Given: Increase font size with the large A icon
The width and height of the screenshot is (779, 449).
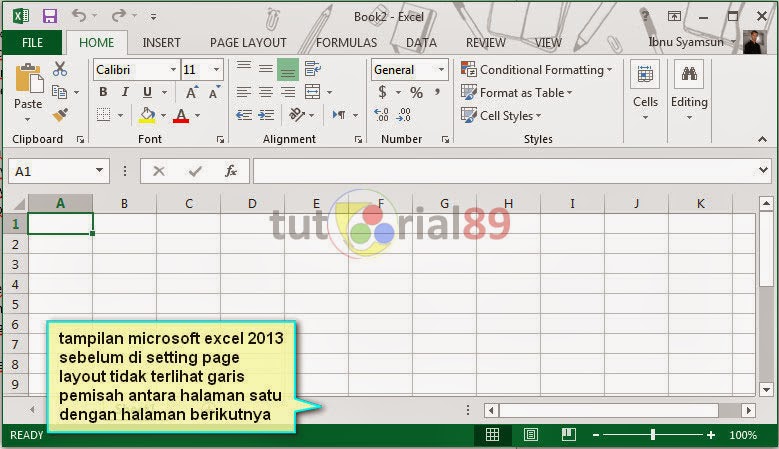Looking at the screenshot, I should pos(191,92).
